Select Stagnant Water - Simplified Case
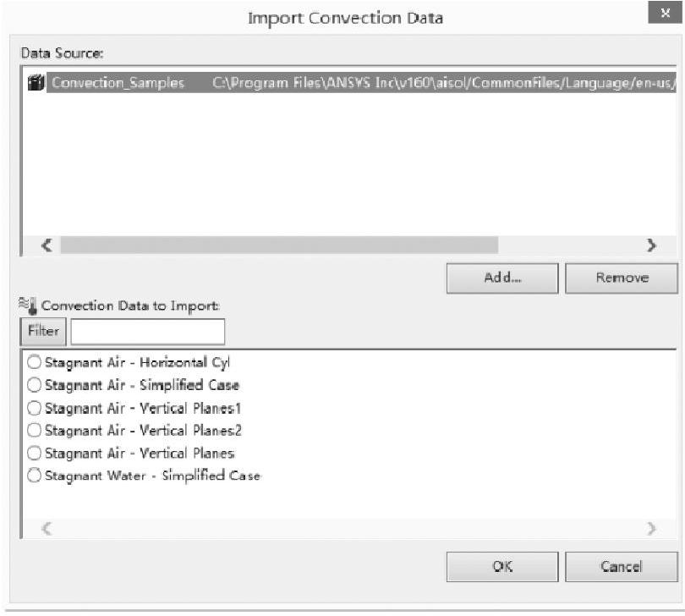This screenshot has height=616, width=685. (x=34, y=476)
